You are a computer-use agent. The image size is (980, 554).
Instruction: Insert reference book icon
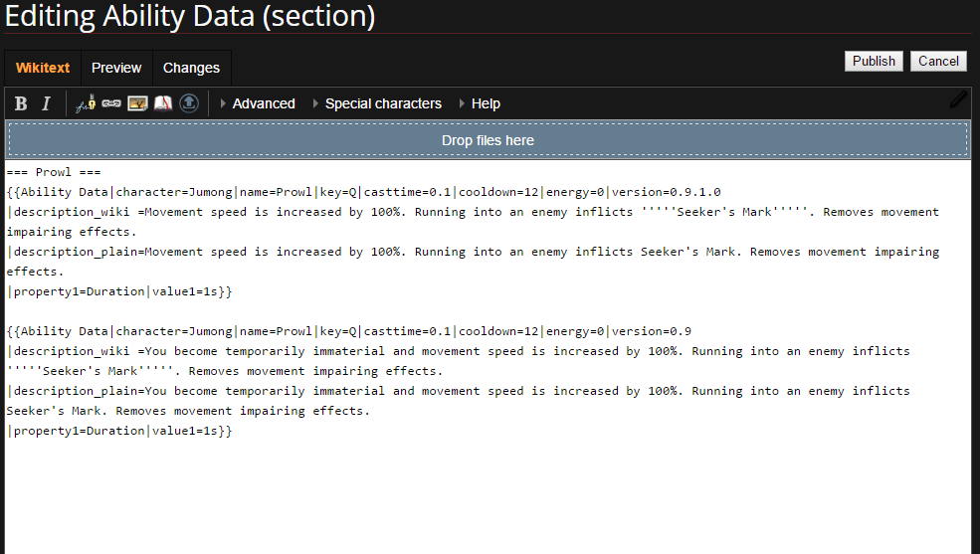[x=163, y=103]
